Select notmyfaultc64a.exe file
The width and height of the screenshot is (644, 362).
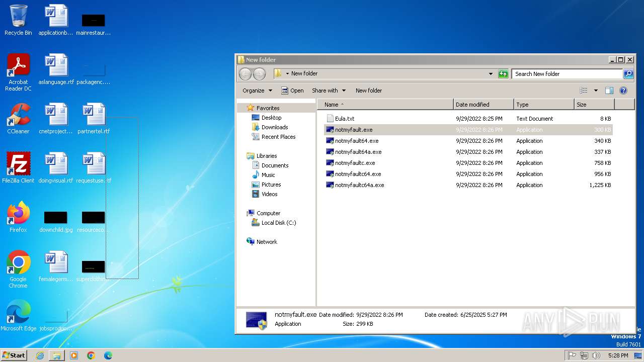[468, 185]
